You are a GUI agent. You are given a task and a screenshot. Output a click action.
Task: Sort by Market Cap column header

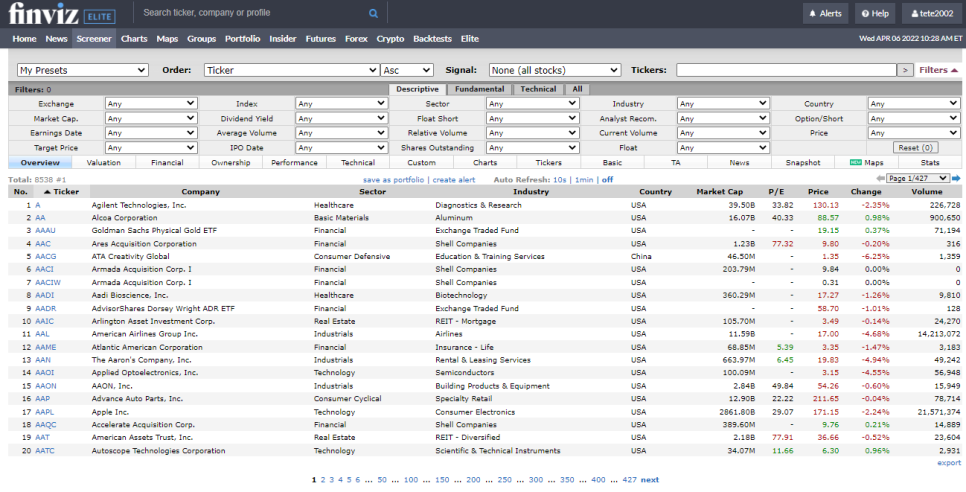coord(720,192)
